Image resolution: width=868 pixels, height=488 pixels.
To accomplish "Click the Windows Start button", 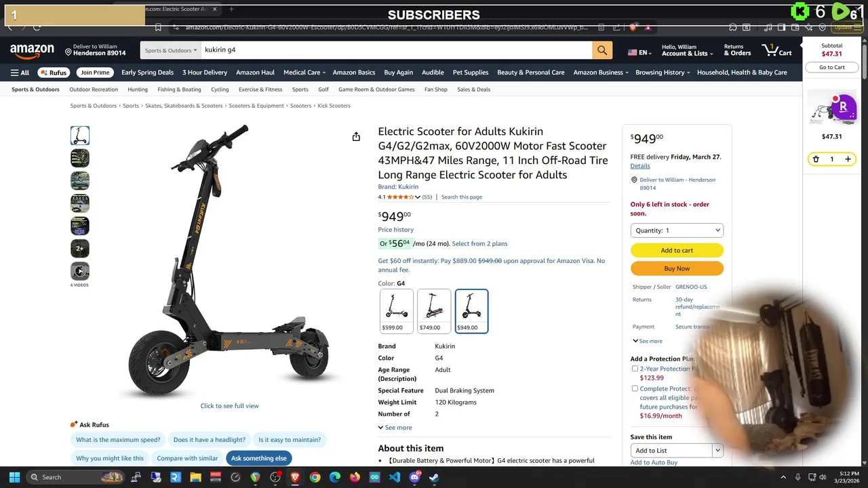I will pos(14,477).
